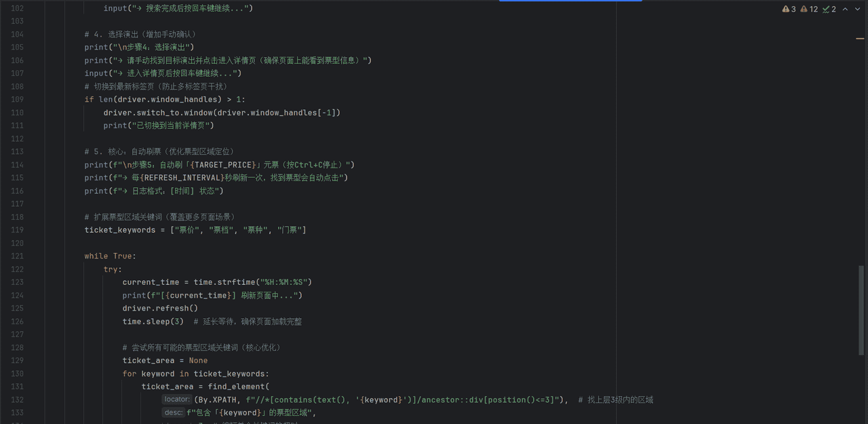Click the 'locator:' inlay hint
Image resolution: width=868 pixels, height=424 pixels.
click(177, 400)
